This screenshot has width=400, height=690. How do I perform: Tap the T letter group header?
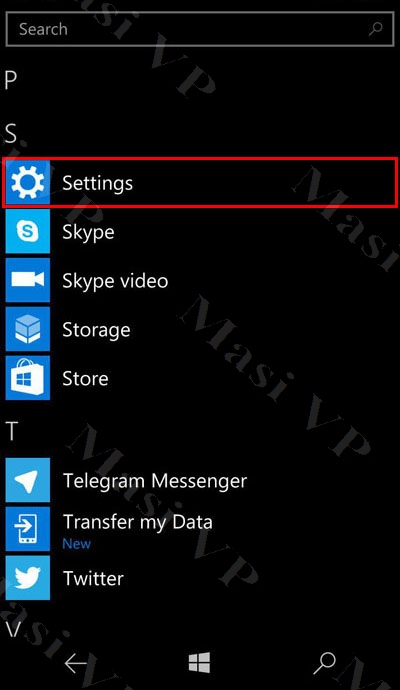point(11,431)
